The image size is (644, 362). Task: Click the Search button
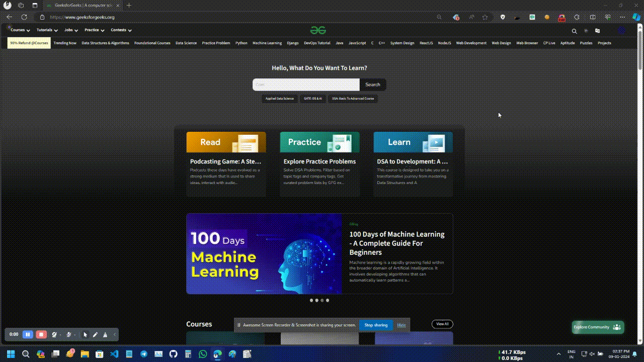point(373,84)
